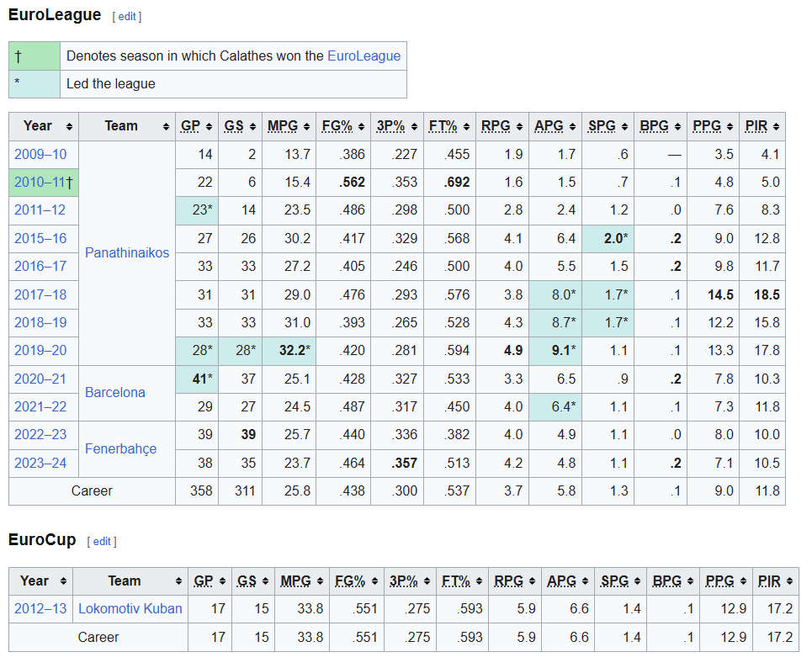Click edit link beside EuroCup heading
The image size is (812, 668).
point(102,542)
